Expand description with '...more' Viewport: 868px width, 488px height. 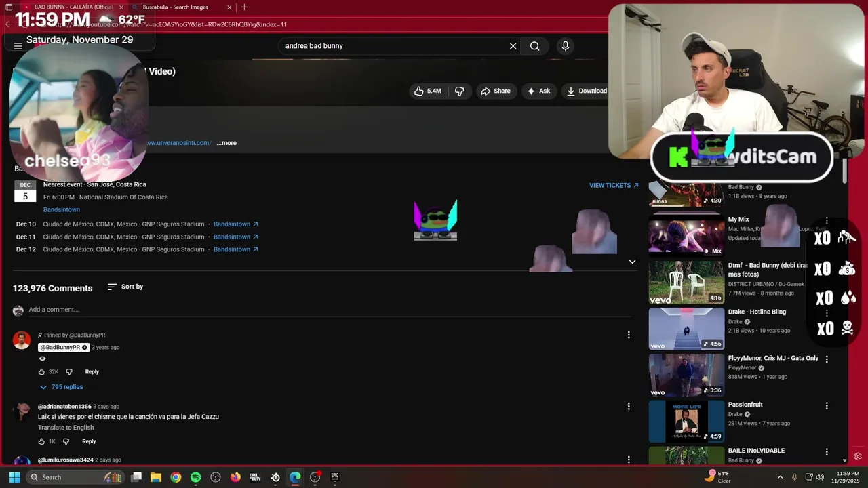226,143
